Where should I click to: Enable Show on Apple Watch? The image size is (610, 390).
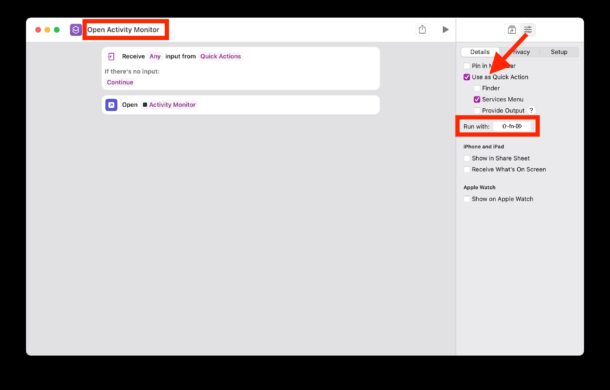(x=467, y=199)
